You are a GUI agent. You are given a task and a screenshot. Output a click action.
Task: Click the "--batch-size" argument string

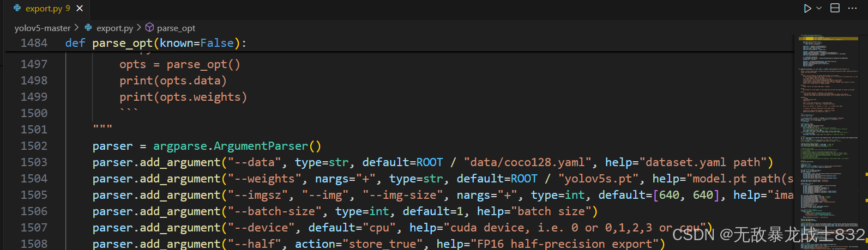(274, 211)
